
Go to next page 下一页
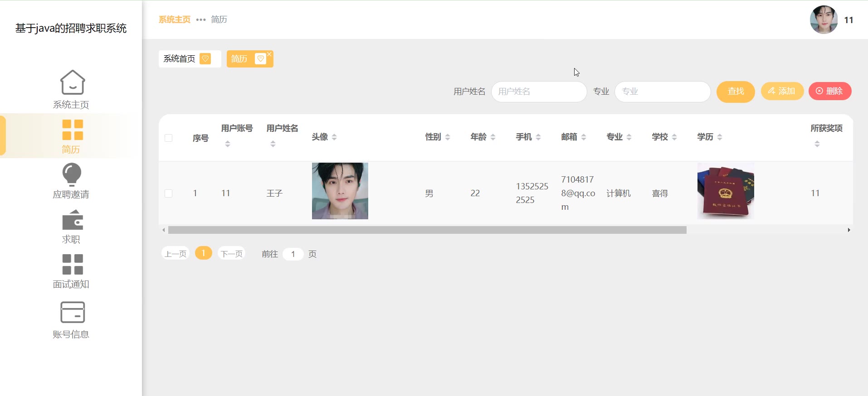click(x=231, y=254)
